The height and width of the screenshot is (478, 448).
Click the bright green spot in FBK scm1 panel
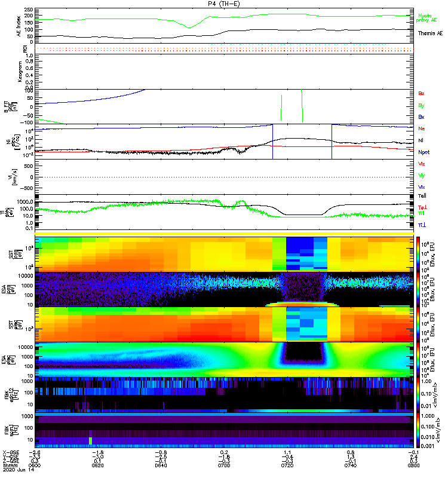tap(90, 441)
